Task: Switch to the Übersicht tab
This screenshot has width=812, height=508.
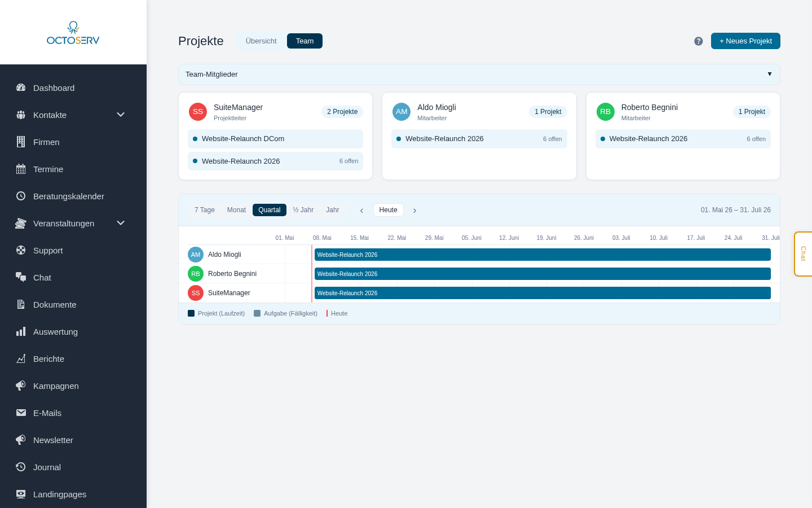Action: [x=261, y=41]
